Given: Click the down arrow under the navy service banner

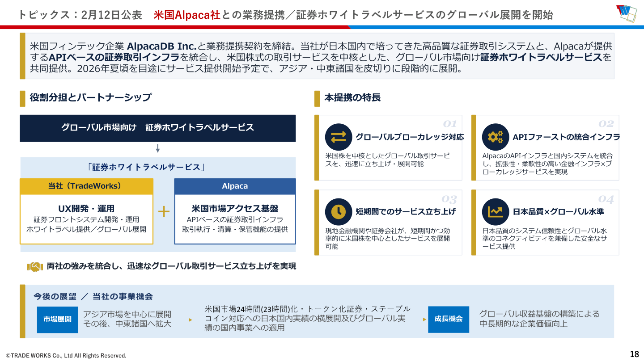Looking at the screenshot, I should [x=157, y=148].
